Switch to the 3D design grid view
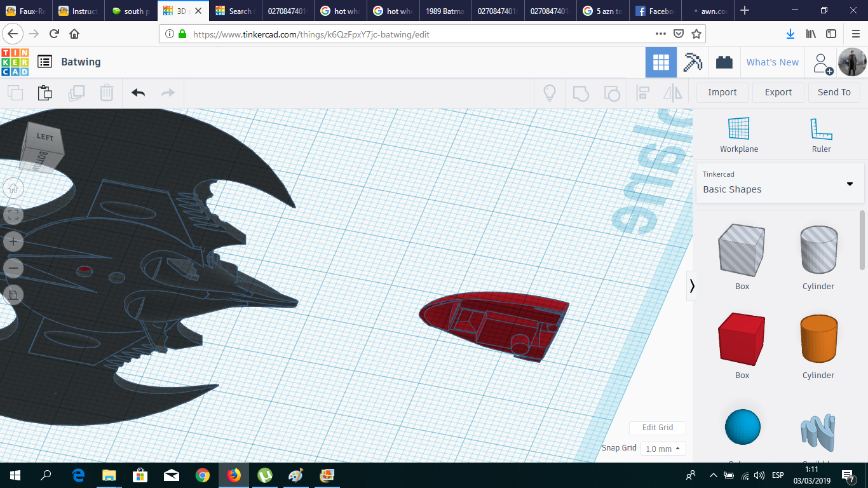The image size is (868, 488). [661, 62]
